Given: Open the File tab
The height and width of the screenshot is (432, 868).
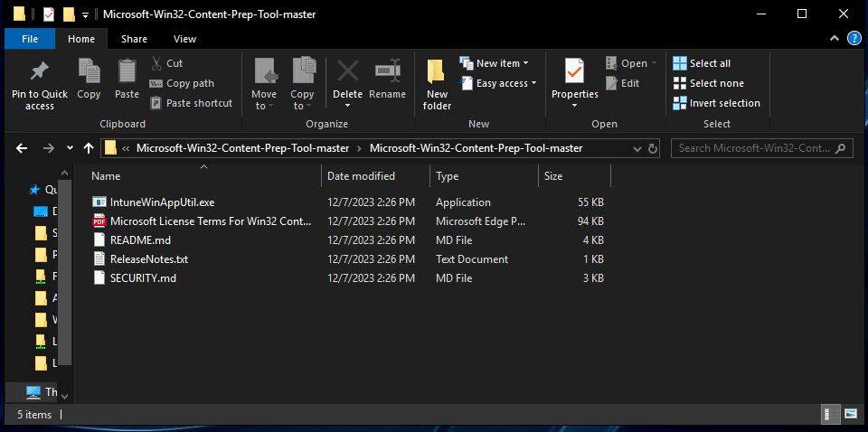Looking at the screenshot, I should [x=30, y=39].
